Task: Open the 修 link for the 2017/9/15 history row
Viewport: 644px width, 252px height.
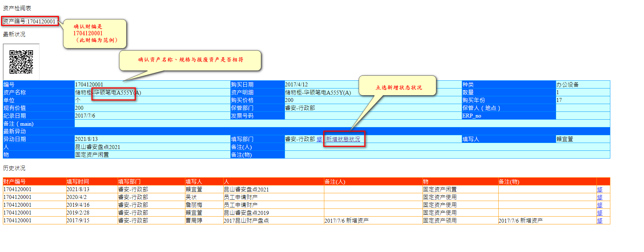Action: pos(599,220)
